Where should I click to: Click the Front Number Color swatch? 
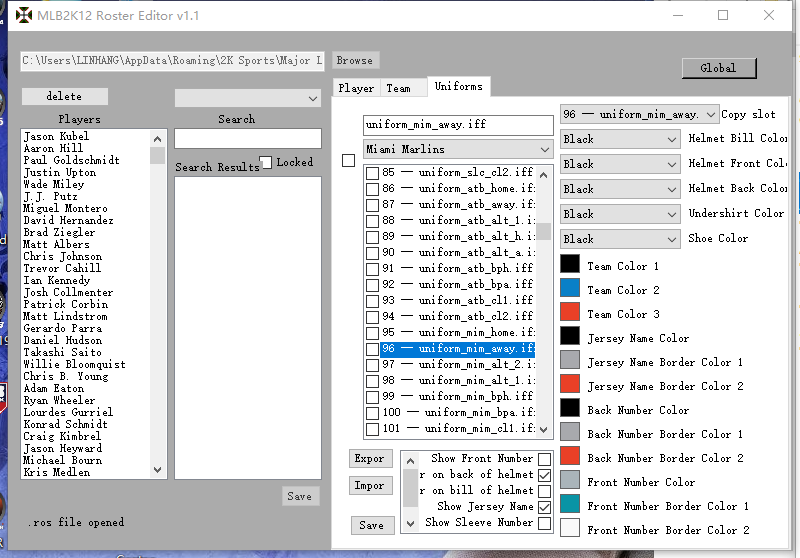point(570,480)
